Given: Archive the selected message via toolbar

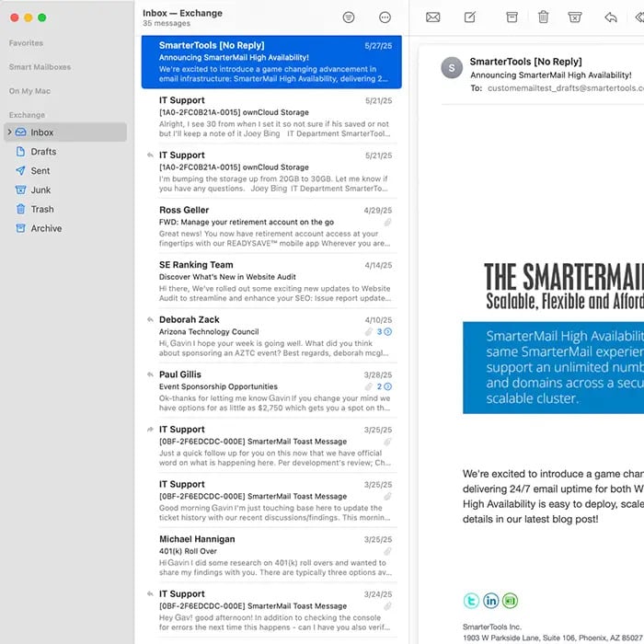Looking at the screenshot, I should (x=512, y=17).
